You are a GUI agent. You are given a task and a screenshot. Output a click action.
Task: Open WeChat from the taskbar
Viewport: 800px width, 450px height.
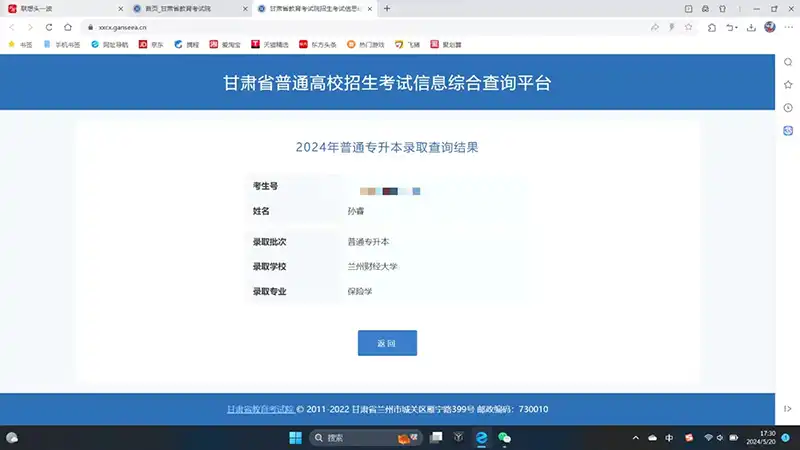pos(505,437)
